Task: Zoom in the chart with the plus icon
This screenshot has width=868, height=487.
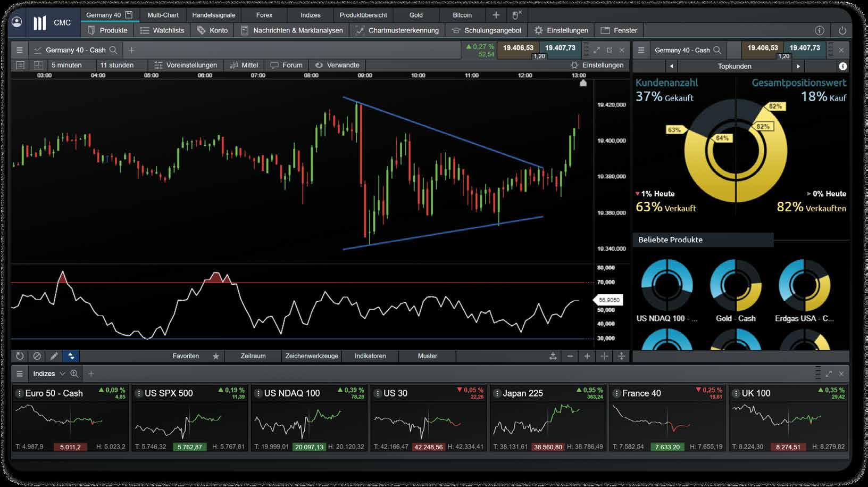Action: [x=587, y=356]
